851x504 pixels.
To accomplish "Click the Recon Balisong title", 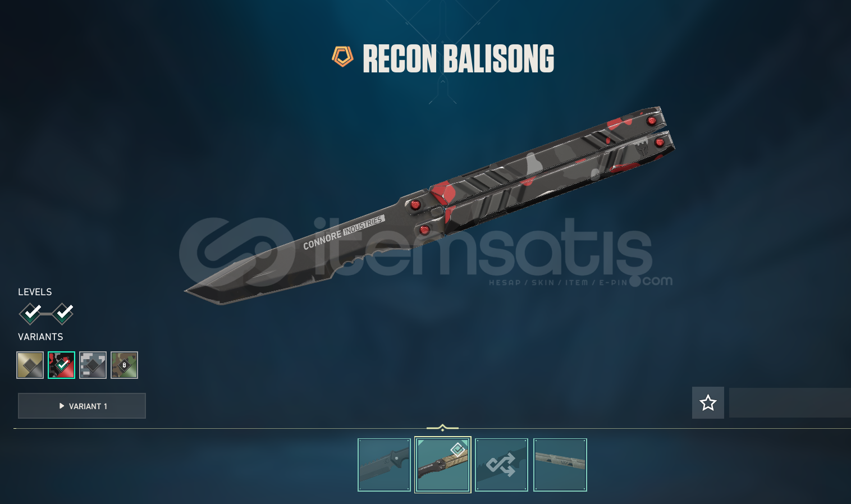I will (x=459, y=59).
